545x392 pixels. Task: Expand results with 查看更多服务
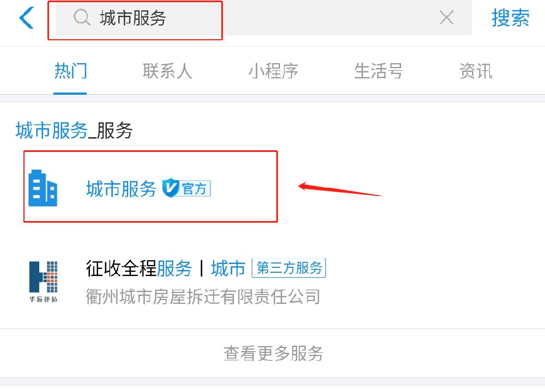click(273, 353)
